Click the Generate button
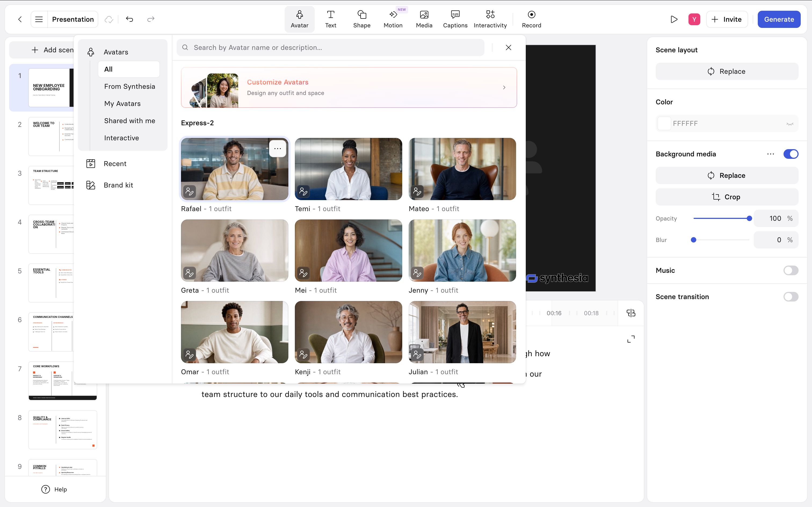This screenshot has width=812, height=507. (779, 19)
